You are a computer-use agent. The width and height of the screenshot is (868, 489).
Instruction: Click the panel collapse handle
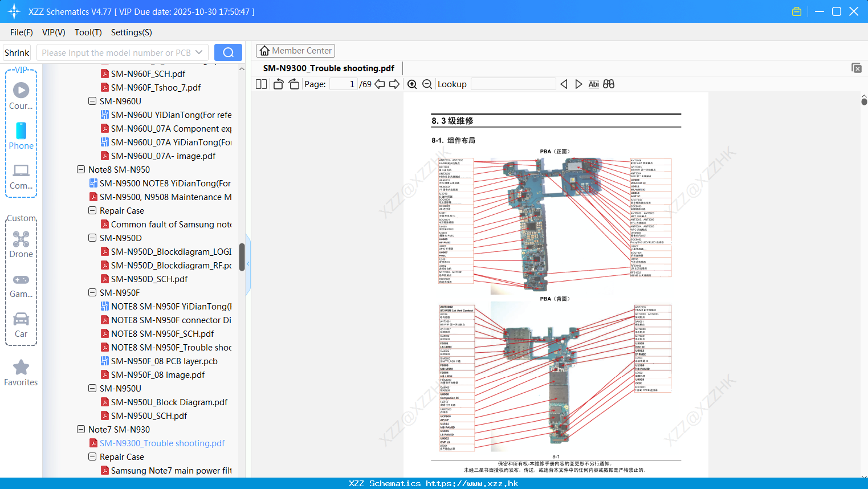click(248, 264)
